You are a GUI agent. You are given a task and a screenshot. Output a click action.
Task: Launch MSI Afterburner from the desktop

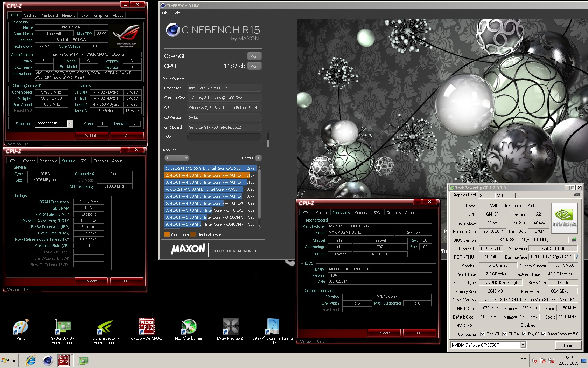pyautogui.click(x=189, y=329)
